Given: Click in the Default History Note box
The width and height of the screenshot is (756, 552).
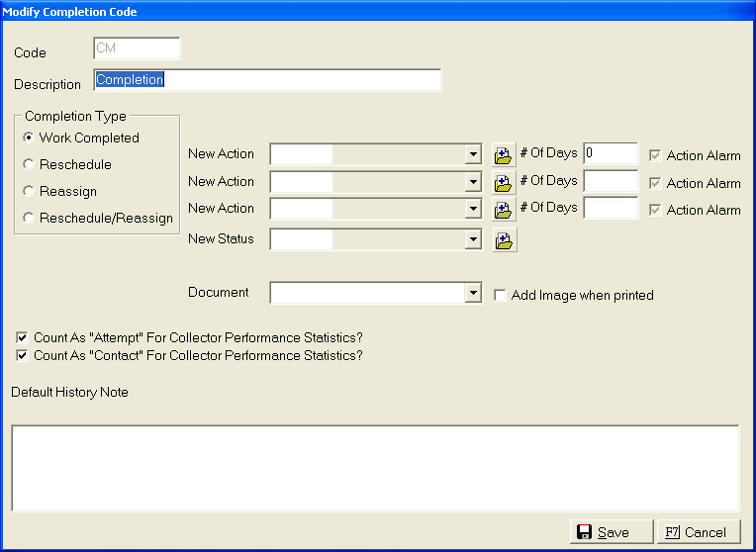Looking at the screenshot, I should point(375,468).
